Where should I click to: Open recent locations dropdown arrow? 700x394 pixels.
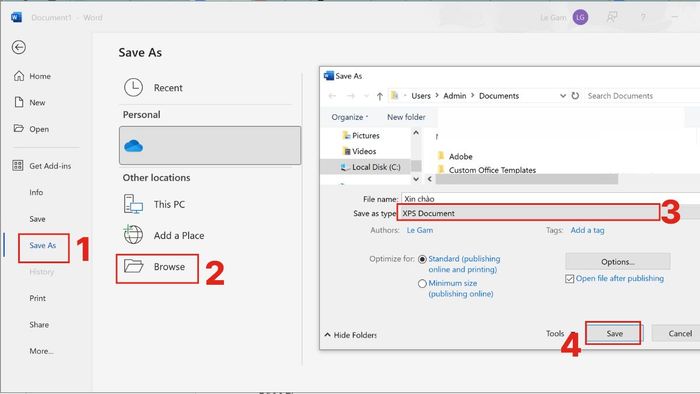tap(366, 96)
